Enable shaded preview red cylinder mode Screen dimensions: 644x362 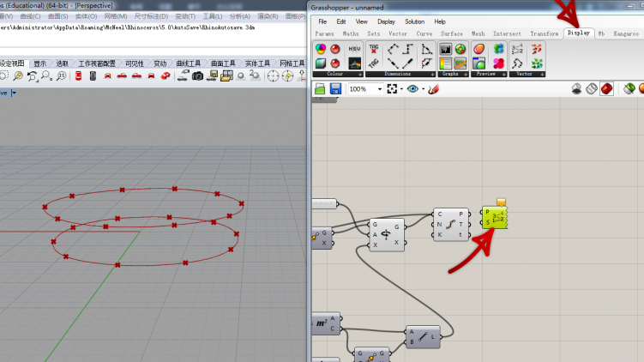tap(606, 88)
